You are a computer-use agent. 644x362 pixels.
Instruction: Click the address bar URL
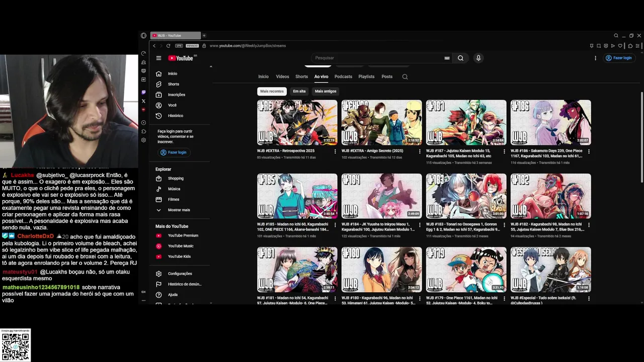pyautogui.click(x=248, y=46)
